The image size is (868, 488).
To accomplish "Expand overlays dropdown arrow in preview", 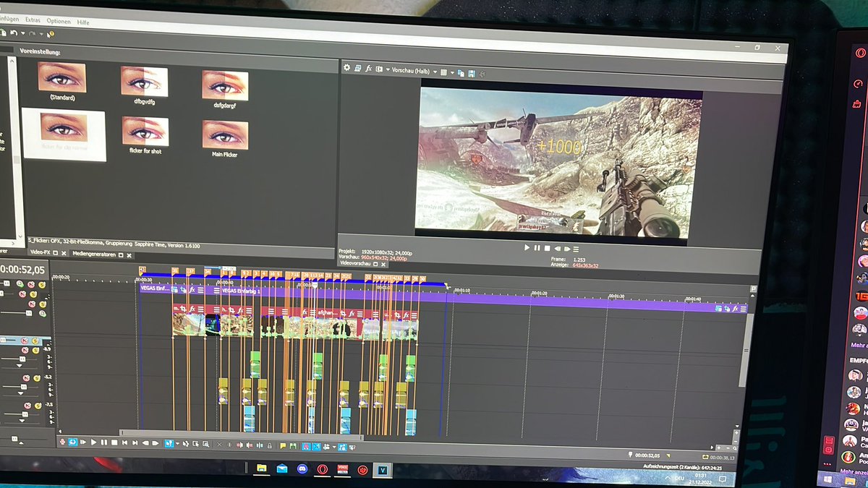I will (x=453, y=72).
